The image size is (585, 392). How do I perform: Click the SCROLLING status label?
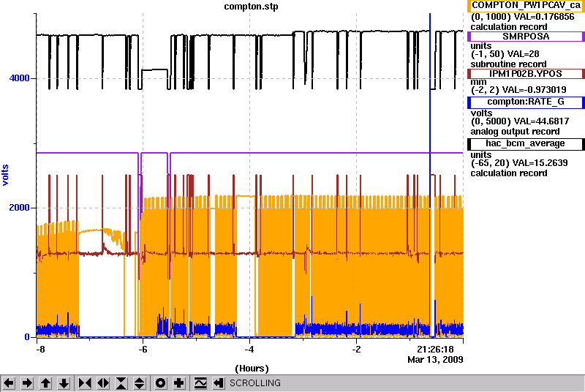pyautogui.click(x=255, y=383)
